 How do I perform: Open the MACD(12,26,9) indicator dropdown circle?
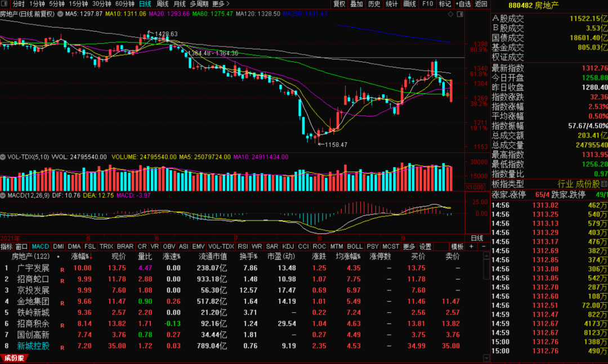pyautogui.click(x=3, y=195)
